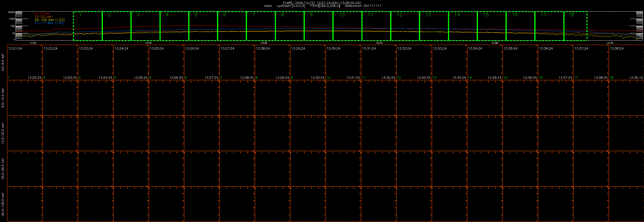Select interval marker 10 in the light curve

tap(342, 15)
